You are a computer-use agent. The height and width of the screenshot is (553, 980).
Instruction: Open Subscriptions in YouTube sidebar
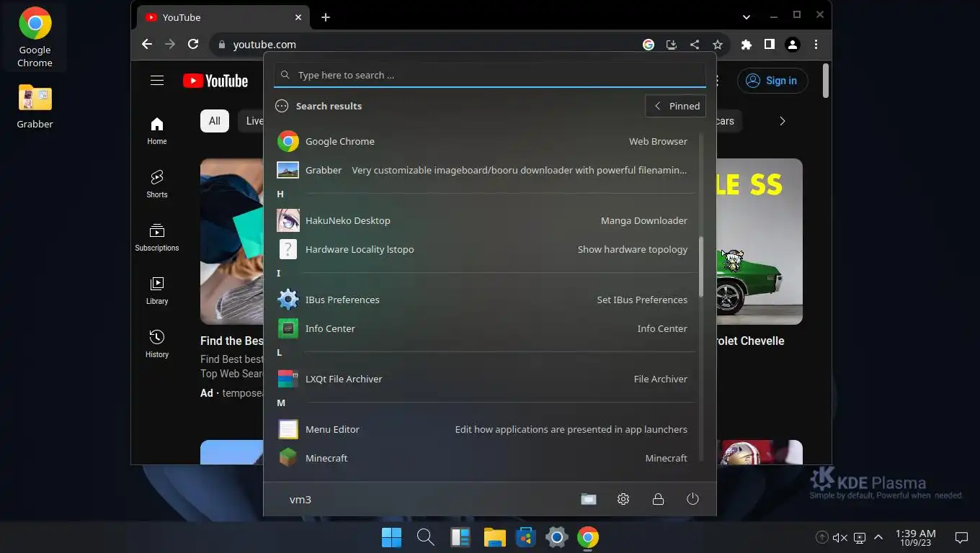point(157,238)
